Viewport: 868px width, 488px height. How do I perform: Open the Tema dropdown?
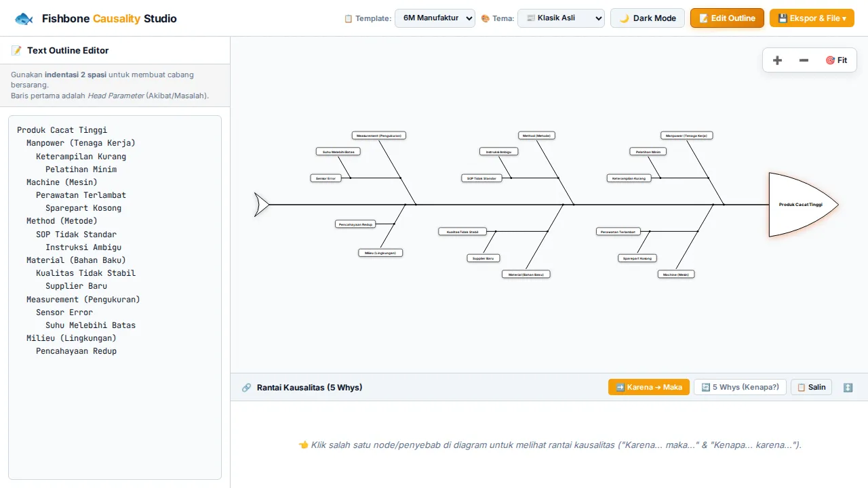coord(561,18)
